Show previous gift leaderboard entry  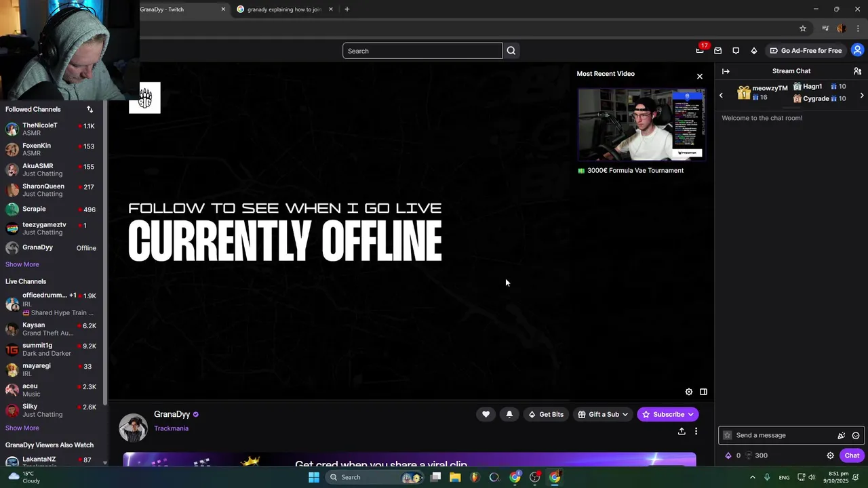pos(721,96)
